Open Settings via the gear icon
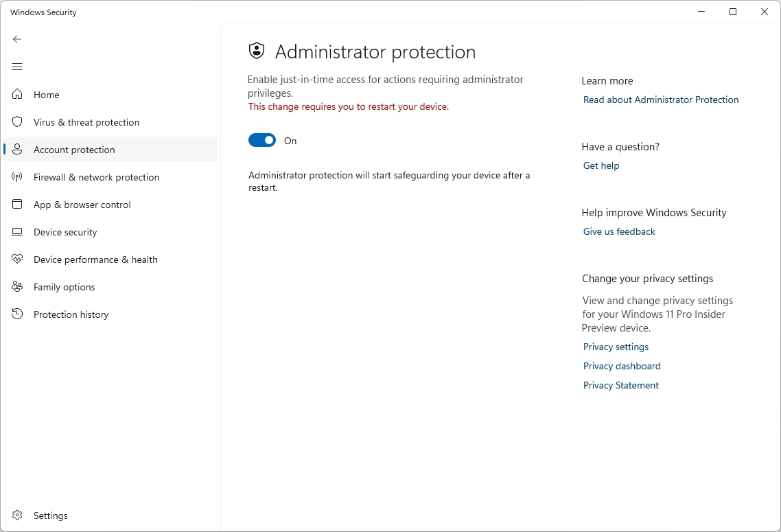Image resolution: width=781 pixels, height=532 pixels. click(x=17, y=516)
